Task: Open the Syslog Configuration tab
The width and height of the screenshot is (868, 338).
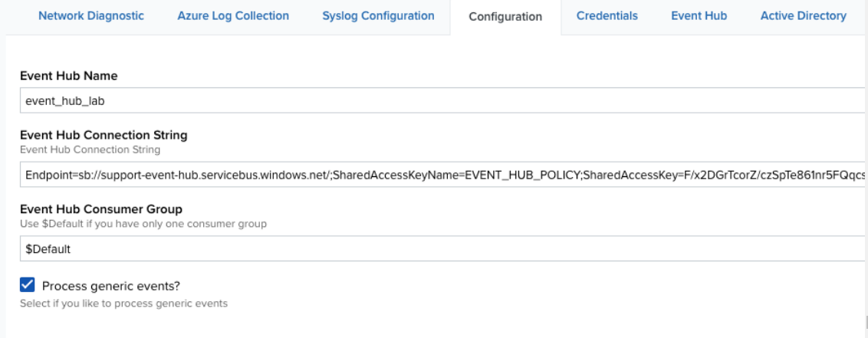Action: [x=378, y=16]
